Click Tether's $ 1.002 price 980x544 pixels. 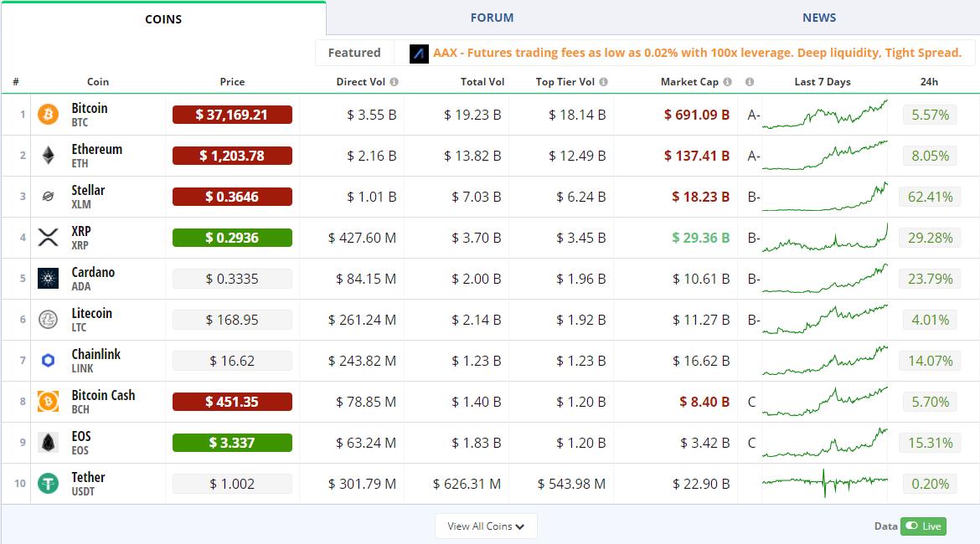(x=232, y=484)
